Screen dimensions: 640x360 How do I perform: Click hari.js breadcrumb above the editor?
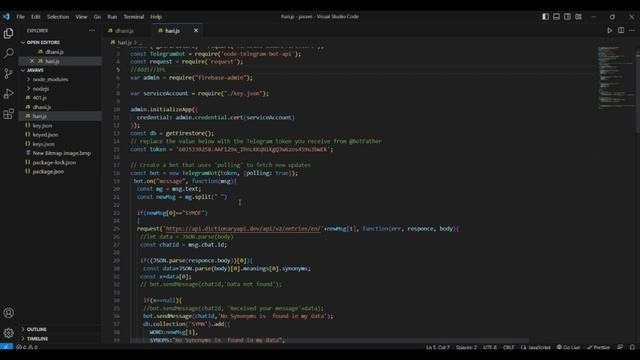pos(124,42)
